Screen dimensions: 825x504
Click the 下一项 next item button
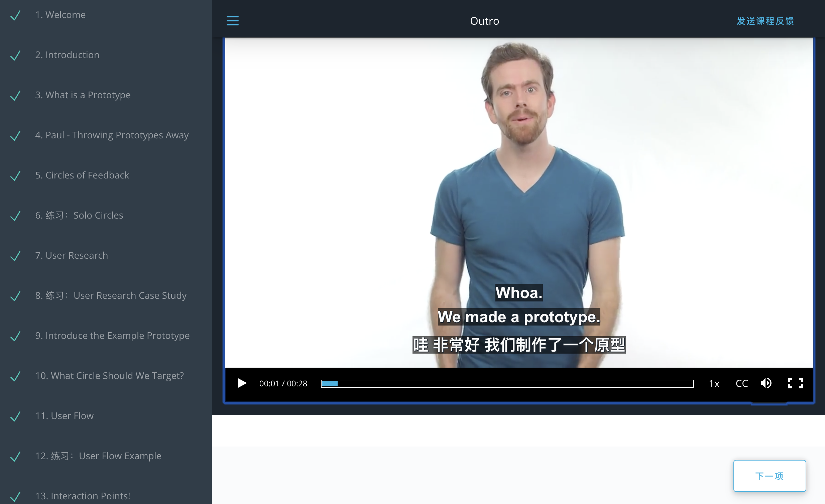pyautogui.click(x=769, y=476)
